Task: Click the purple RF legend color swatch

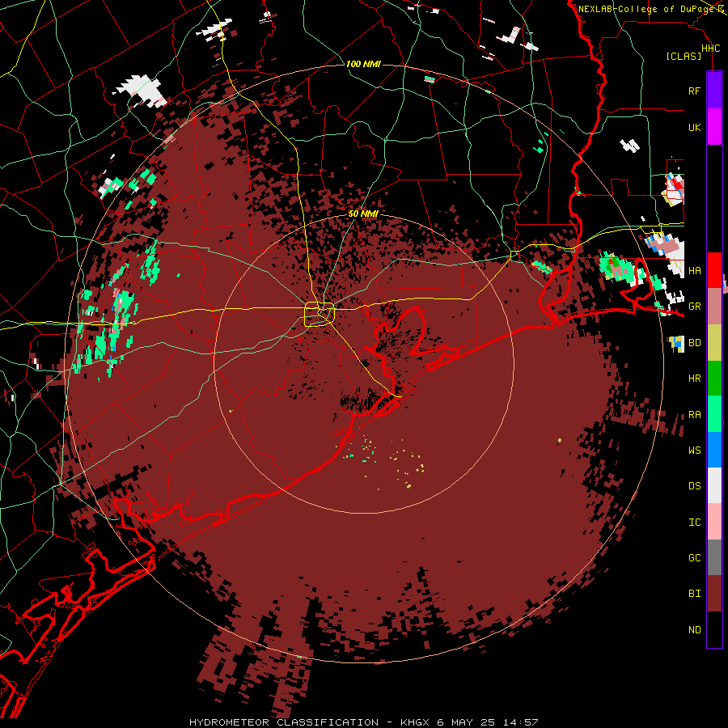Action: [x=714, y=91]
